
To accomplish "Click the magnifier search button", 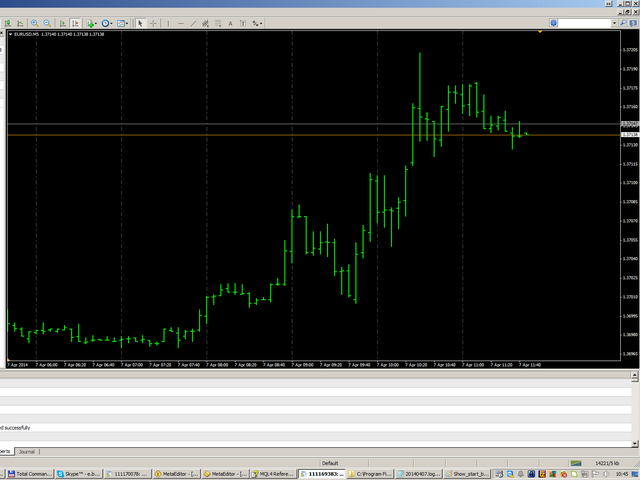I will (623, 23).
